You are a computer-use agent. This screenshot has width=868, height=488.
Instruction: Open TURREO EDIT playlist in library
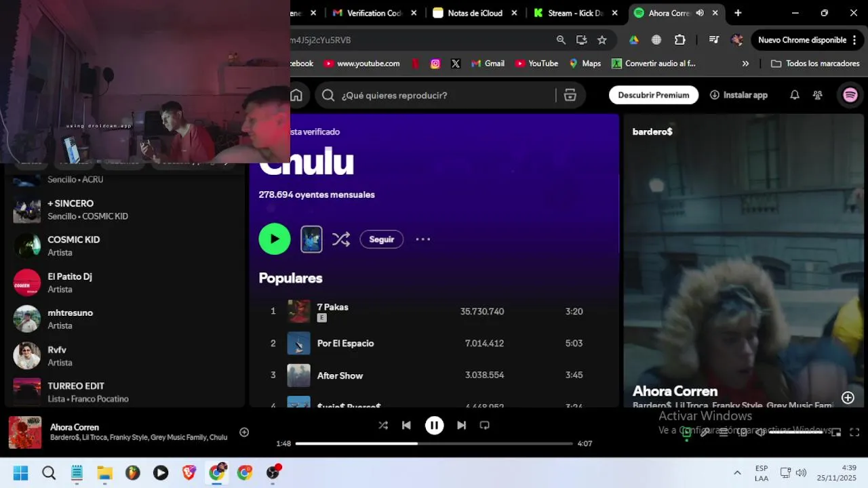tap(125, 392)
